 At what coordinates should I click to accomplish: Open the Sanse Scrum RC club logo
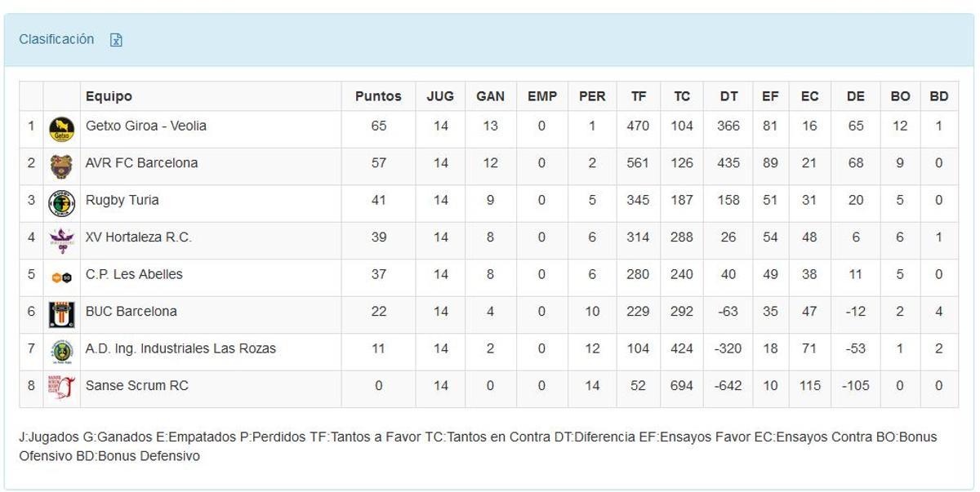click(x=62, y=385)
